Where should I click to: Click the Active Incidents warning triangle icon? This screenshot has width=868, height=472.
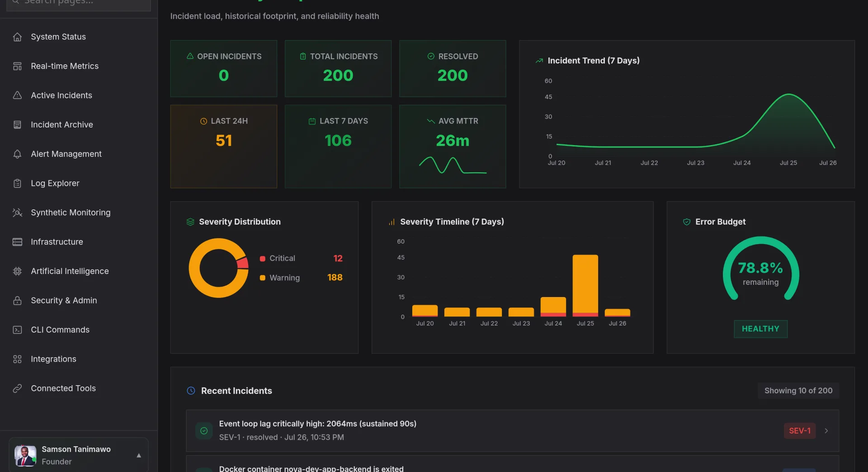coord(17,95)
